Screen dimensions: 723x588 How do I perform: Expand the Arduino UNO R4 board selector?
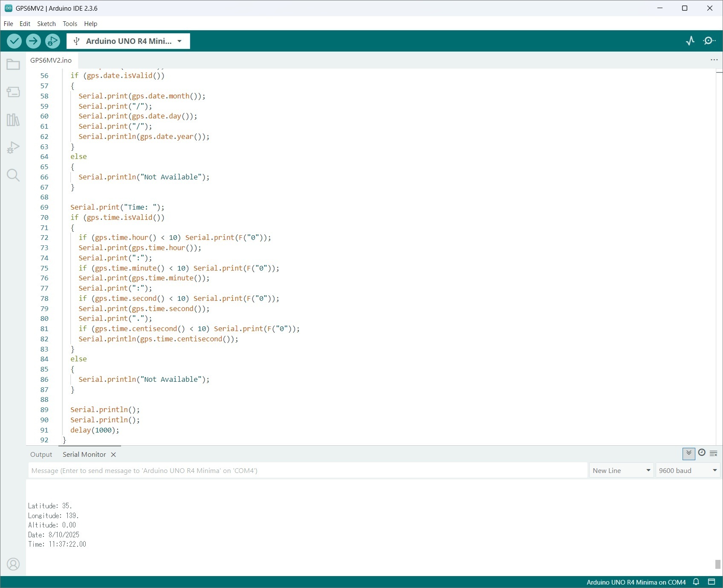128,41
